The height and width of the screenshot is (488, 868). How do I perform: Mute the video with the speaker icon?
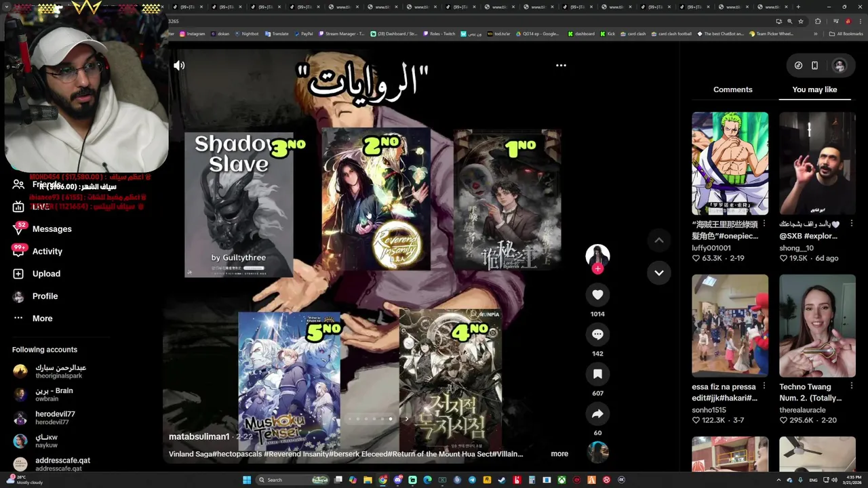pyautogui.click(x=179, y=66)
